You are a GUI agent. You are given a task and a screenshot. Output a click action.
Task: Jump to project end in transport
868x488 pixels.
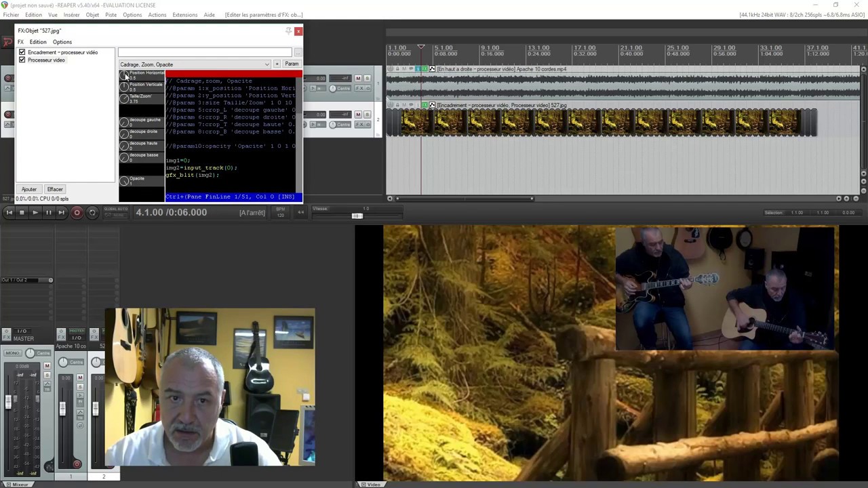click(x=61, y=213)
